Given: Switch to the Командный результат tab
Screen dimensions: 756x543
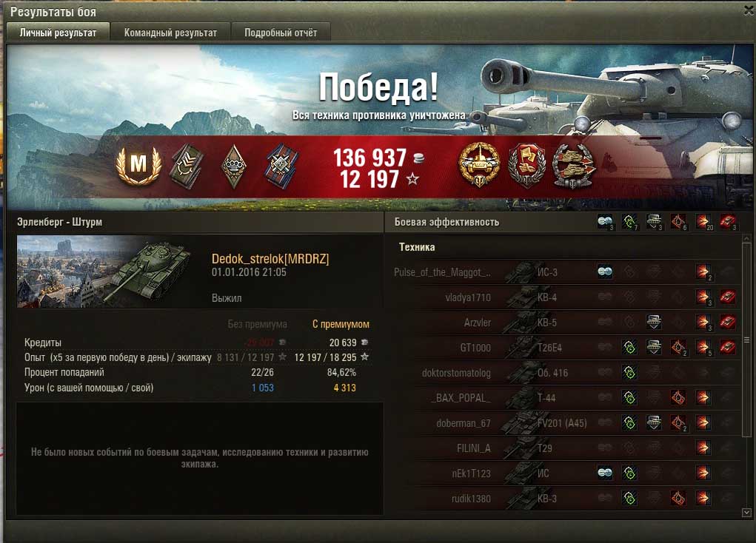Looking at the screenshot, I should coord(170,33).
